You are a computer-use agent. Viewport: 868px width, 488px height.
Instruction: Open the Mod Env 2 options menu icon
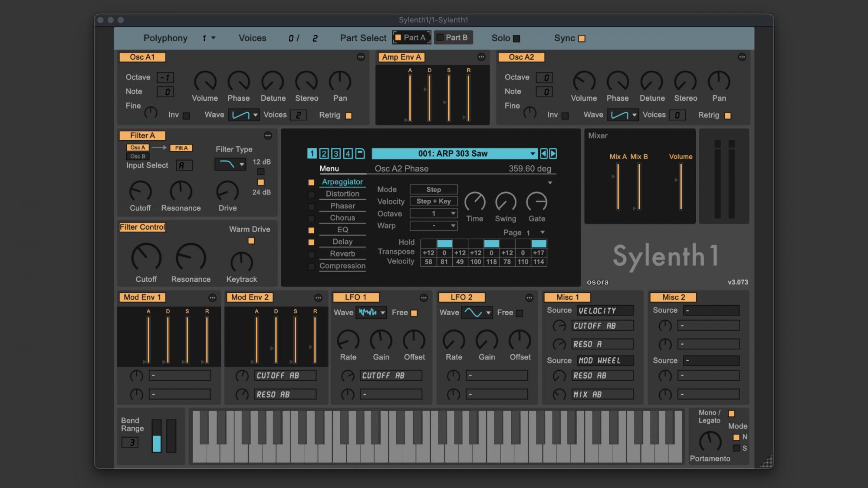pos(318,297)
